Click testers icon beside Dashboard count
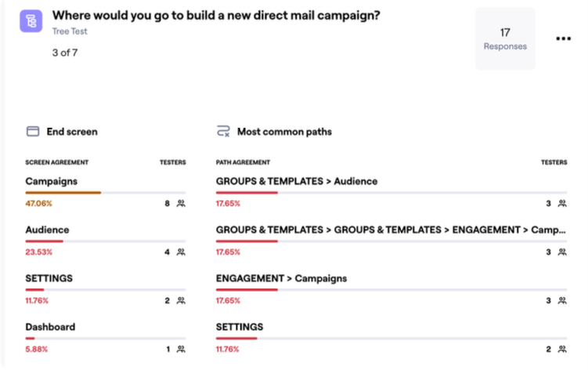This screenshot has height=370, width=588. click(x=181, y=350)
